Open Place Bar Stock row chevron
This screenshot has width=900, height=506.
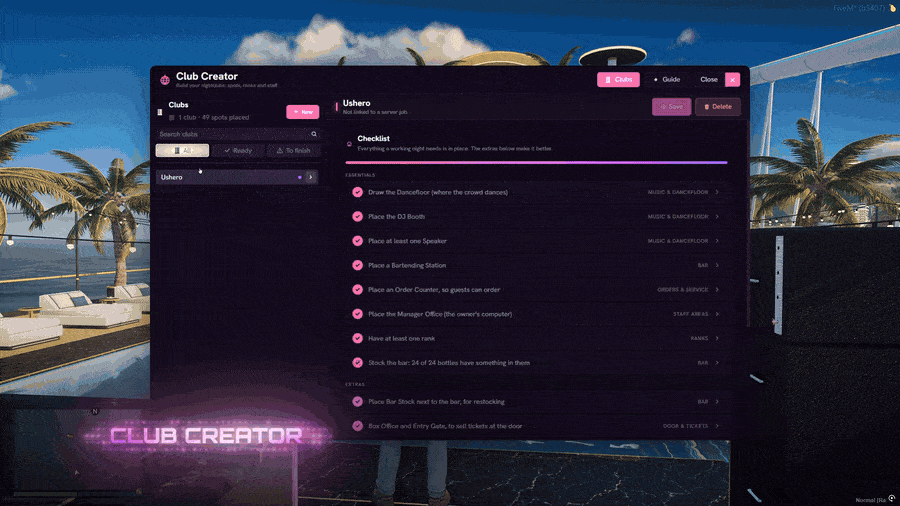[x=717, y=402]
